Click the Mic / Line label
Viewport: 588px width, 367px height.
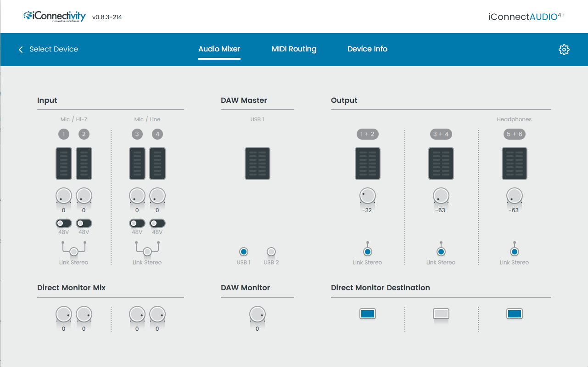click(x=147, y=119)
